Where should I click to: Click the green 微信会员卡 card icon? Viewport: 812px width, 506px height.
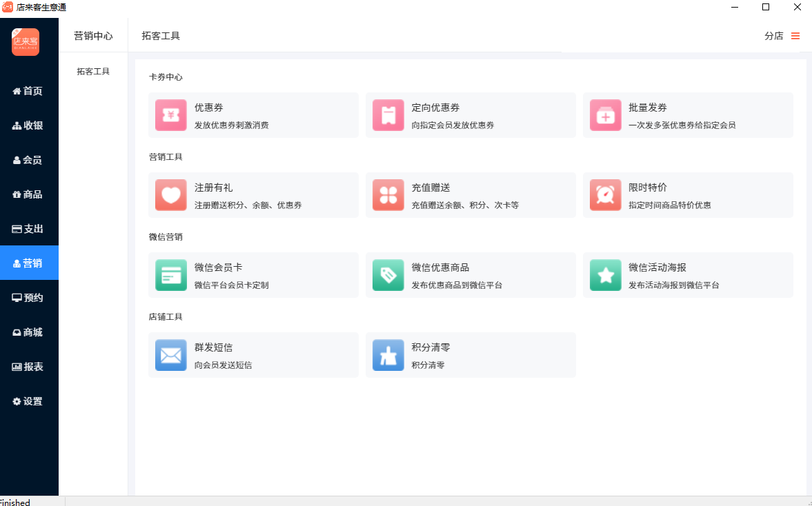tap(171, 275)
